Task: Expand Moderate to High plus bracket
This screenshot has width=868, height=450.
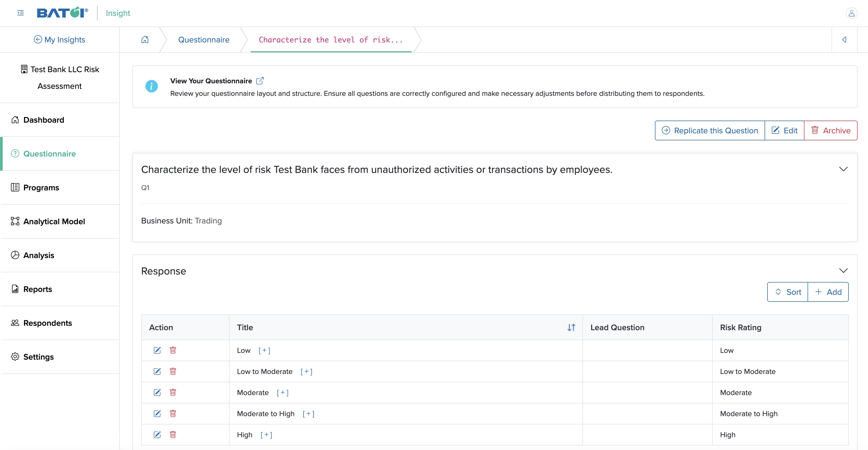Action: (x=308, y=414)
